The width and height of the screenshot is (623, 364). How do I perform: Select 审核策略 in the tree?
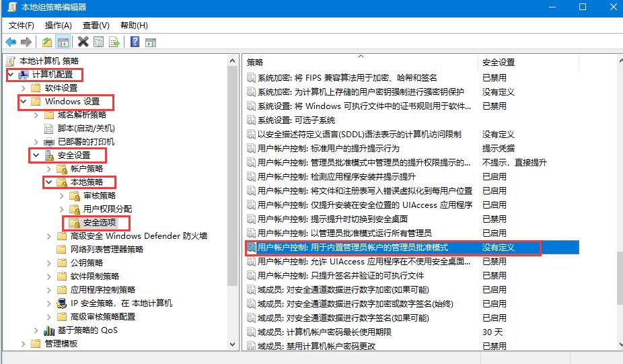pos(100,195)
